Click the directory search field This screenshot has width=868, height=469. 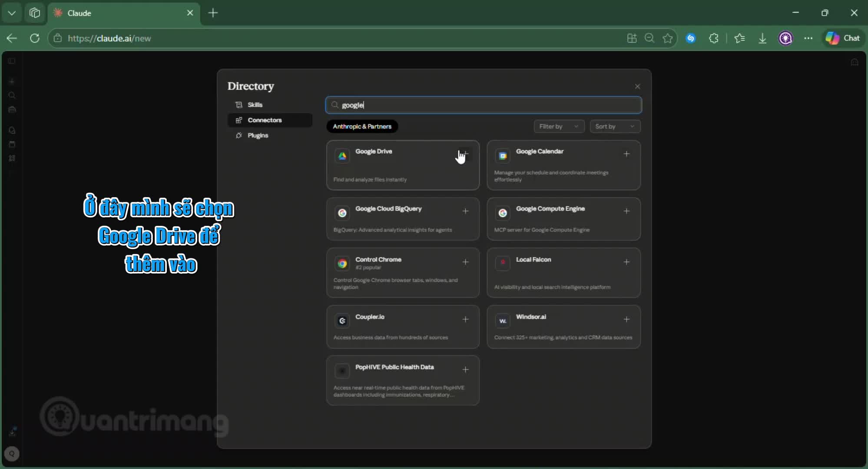484,105
